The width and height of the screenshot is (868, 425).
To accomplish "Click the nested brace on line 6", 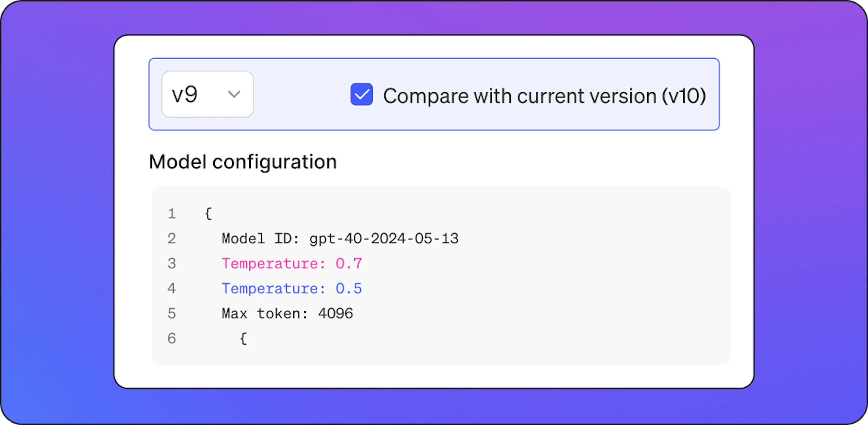I will click(244, 338).
